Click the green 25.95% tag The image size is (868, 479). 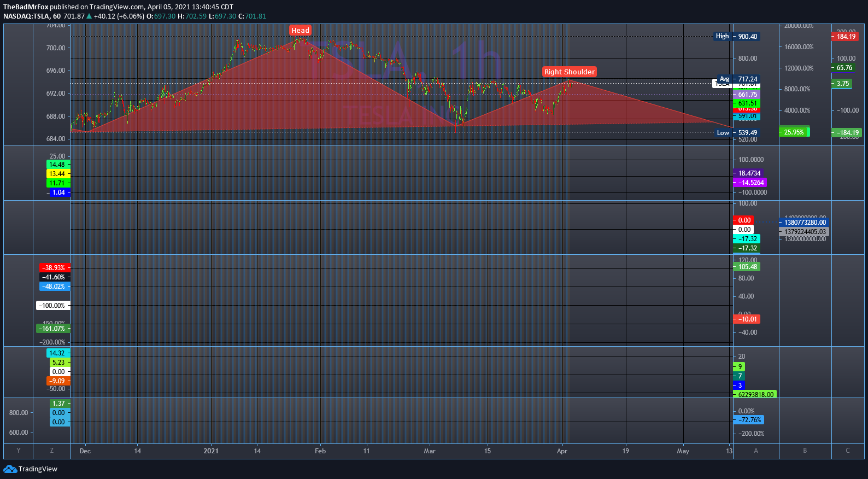[794, 132]
